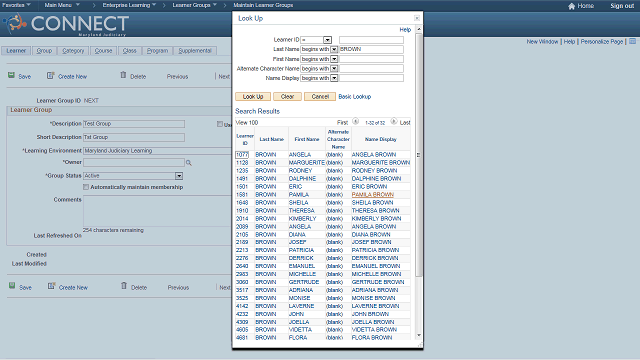Click the CONNECT logo
This screenshot has height=360, width=640.
[x=65, y=24]
